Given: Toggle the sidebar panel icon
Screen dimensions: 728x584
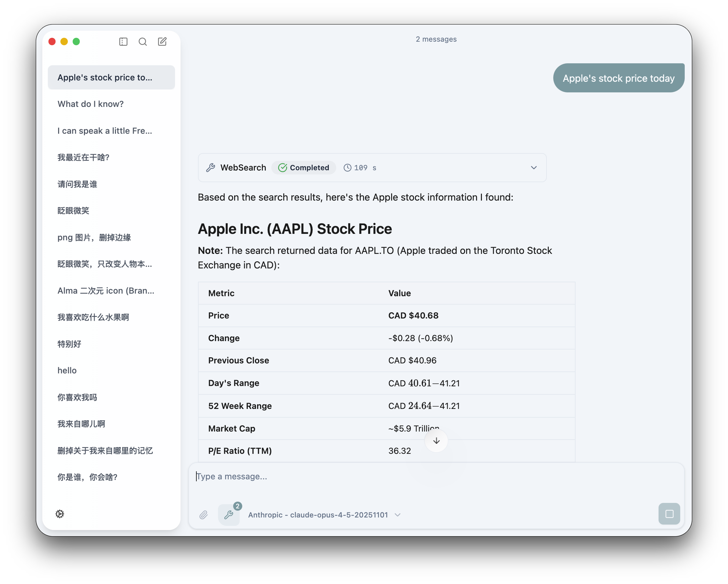Looking at the screenshot, I should coord(123,42).
